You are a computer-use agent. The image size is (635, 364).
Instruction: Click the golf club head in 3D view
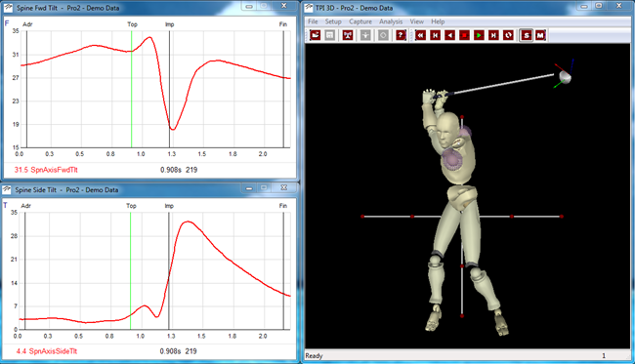tap(565, 76)
